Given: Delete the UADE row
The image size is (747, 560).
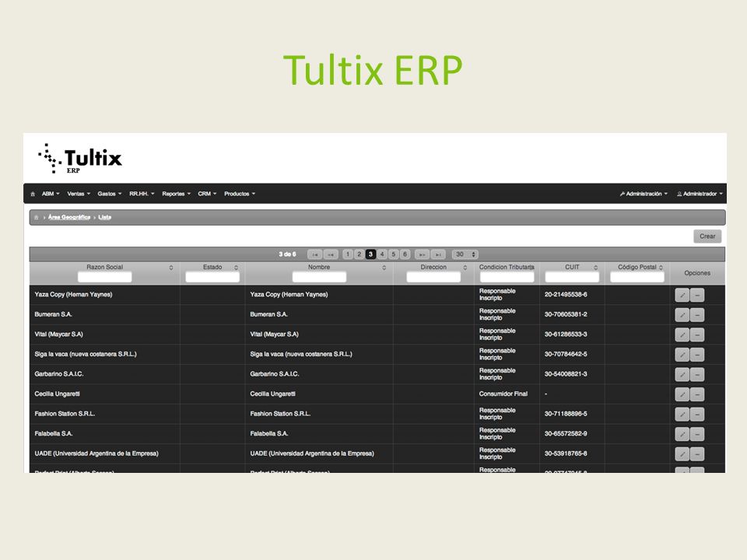Looking at the screenshot, I should [x=697, y=454].
